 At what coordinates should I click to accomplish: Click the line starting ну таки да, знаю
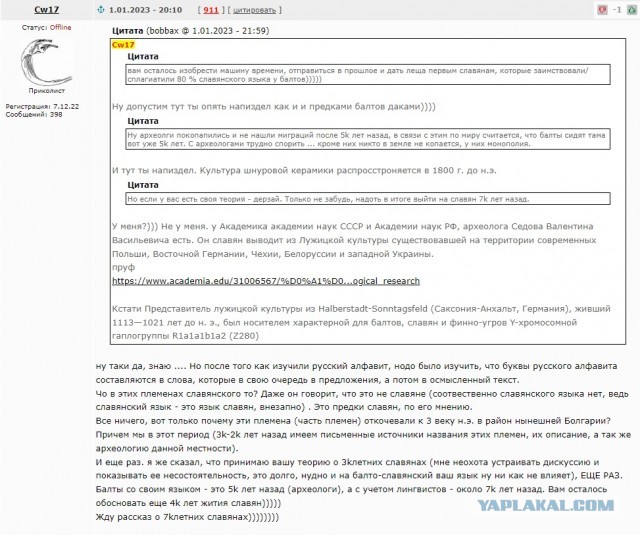(x=356, y=366)
